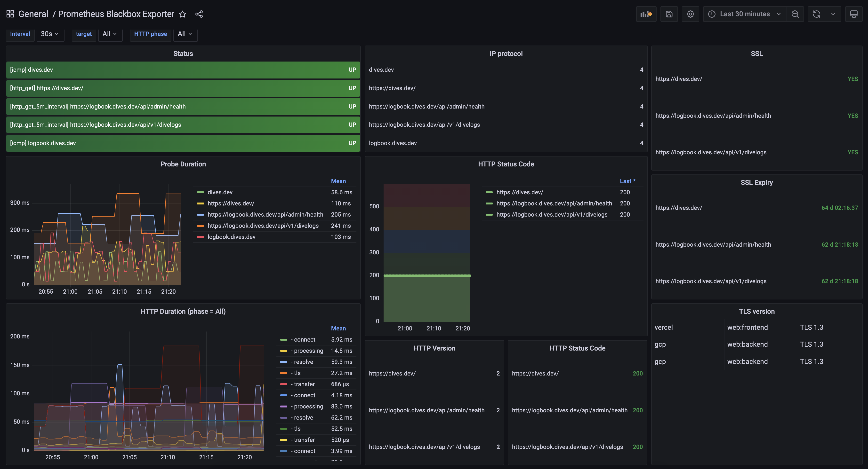Image resolution: width=868 pixels, height=469 pixels.
Task: Expand the refresh interval dropdown arrow
Action: coord(833,14)
